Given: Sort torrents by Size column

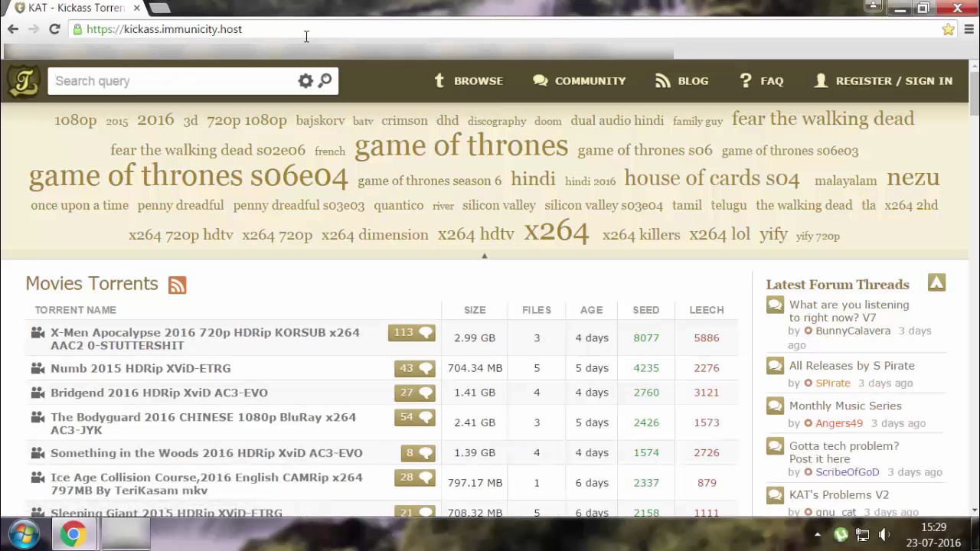Looking at the screenshot, I should point(475,310).
